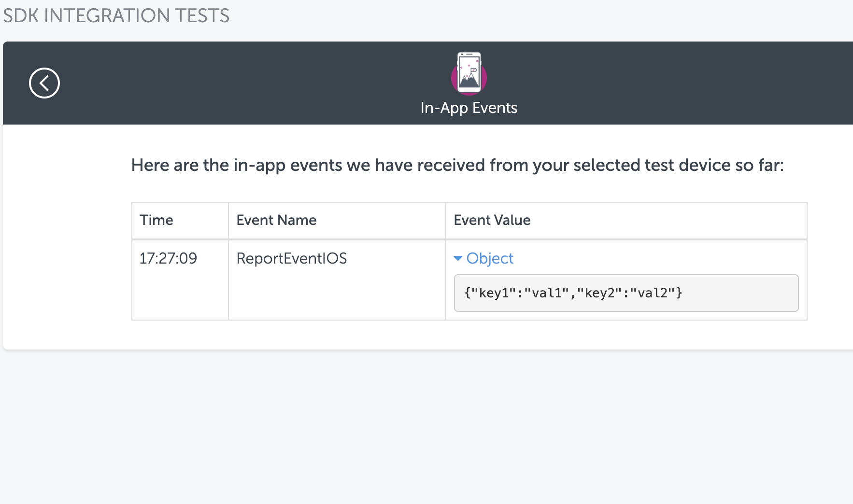Screen dimensions: 853x504
Task: Click the timestamp 17:27:09 in the table
Action: click(168, 258)
